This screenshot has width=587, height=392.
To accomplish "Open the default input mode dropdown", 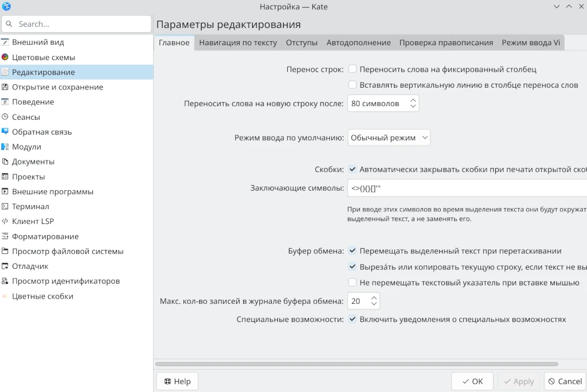I will coord(389,138).
